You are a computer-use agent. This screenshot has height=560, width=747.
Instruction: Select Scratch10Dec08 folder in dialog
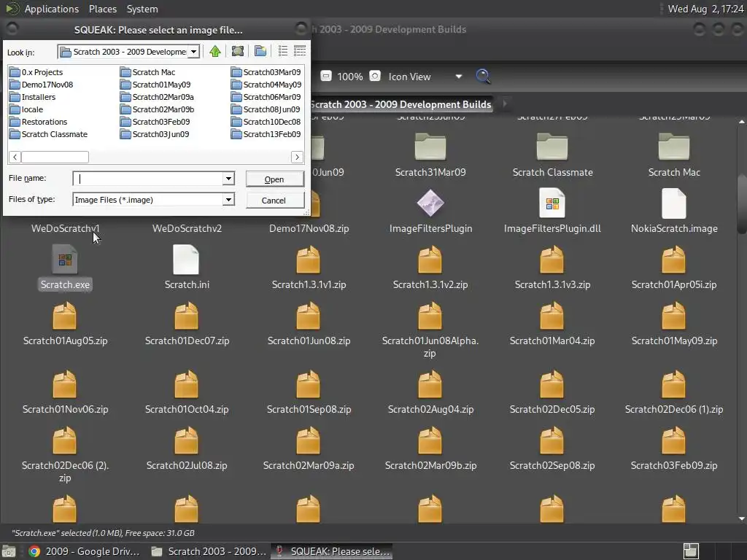pyautogui.click(x=266, y=122)
